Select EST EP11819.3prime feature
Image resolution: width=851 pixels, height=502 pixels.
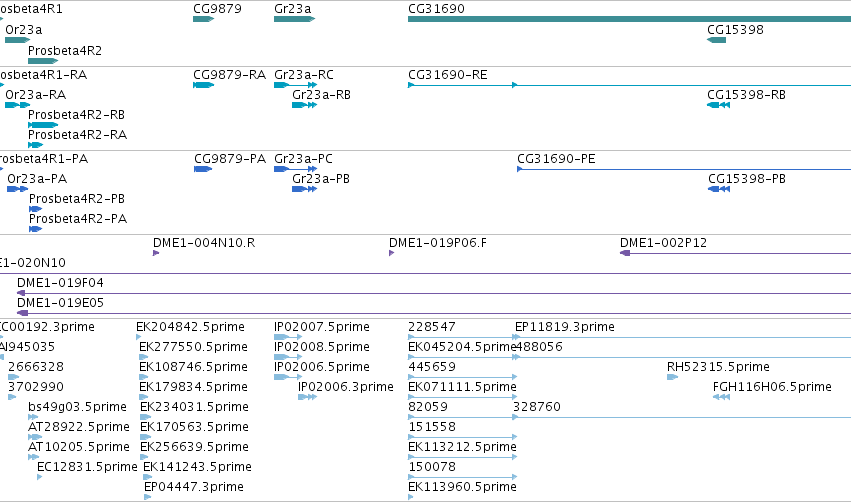pyautogui.click(x=683, y=337)
